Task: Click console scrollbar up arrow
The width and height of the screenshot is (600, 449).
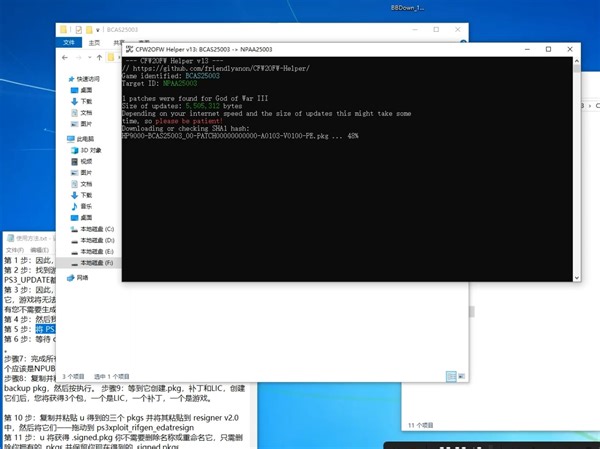Action: point(577,61)
